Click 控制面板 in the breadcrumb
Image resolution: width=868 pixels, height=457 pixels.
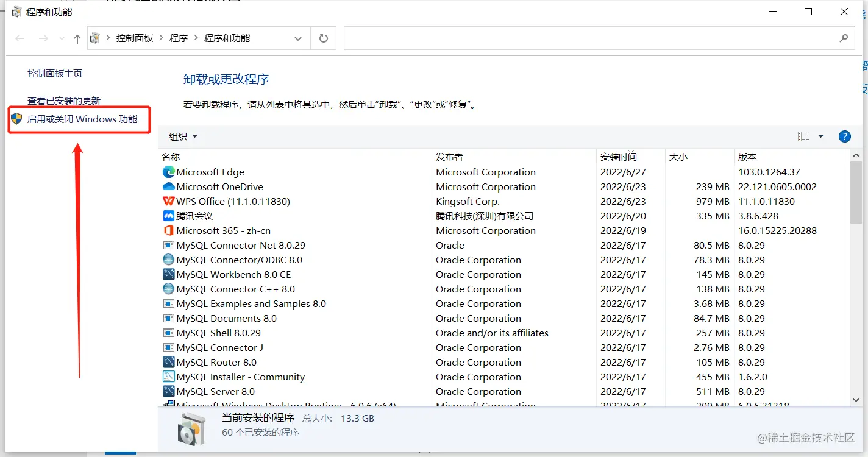point(135,38)
